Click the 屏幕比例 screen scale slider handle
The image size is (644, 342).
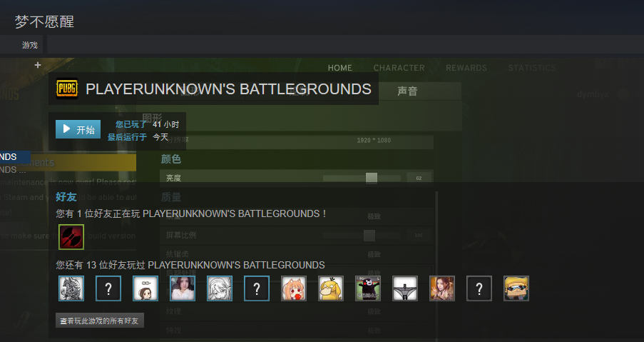click(x=369, y=236)
